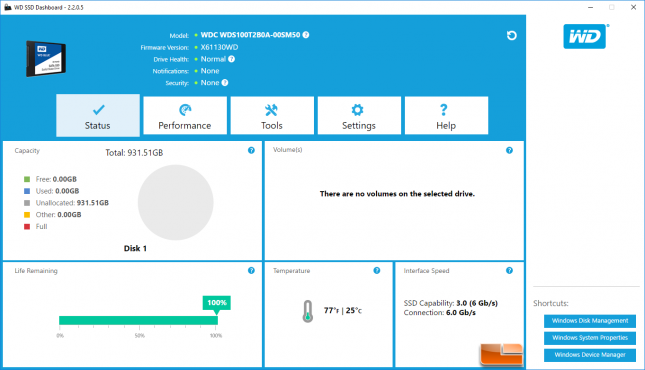Image resolution: width=645 pixels, height=370 pixels.
Task: Click the WD logo at the top right
Action: pos(585,36)
